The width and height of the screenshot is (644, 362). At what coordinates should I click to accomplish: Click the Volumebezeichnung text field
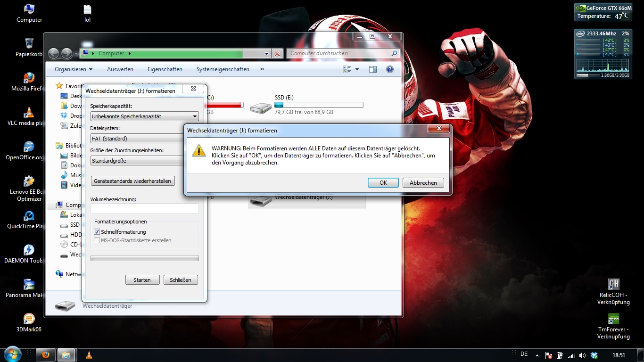click(x=144, y=208)
